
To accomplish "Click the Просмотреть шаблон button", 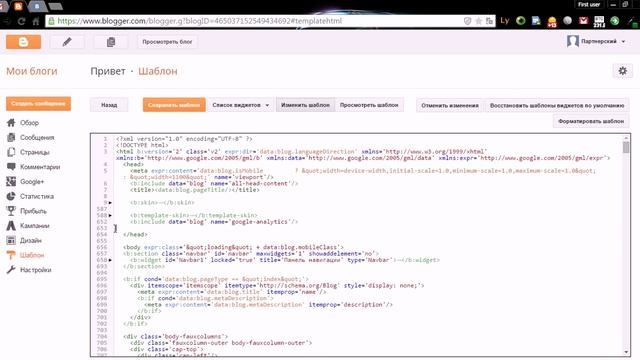I will pyautogui.click(x=369, y=105).
